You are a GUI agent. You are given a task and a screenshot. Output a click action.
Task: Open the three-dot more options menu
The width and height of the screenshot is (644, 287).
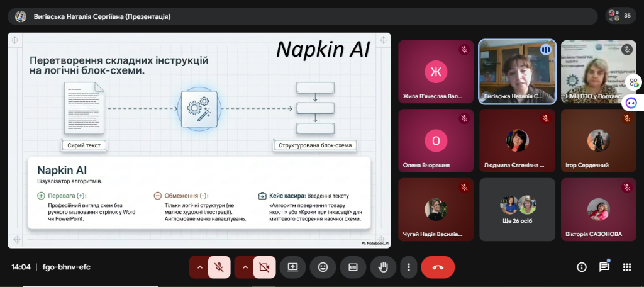(409, 267)
